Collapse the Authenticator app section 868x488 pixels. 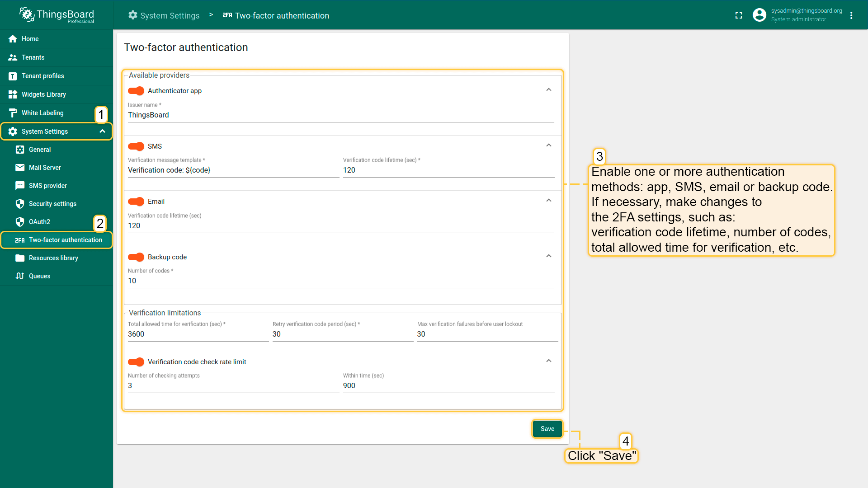click(549, 90)
